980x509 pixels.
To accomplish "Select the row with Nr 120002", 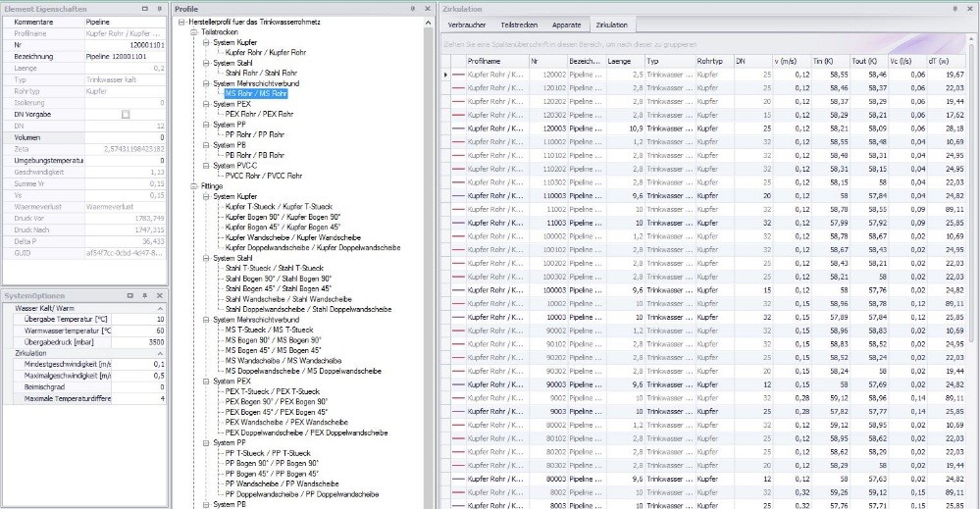I will pos(703,75).
